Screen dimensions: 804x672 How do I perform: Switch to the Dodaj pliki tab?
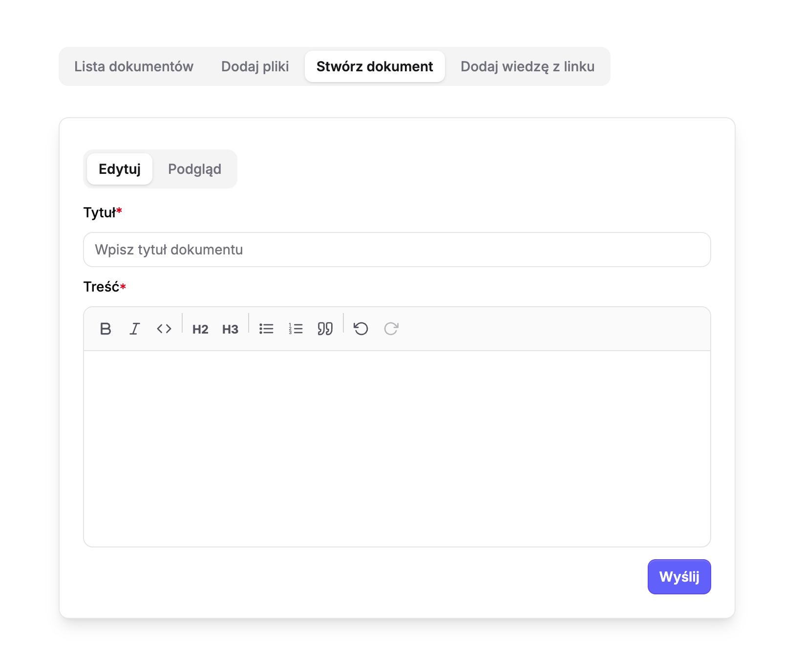pyautogui.click(x=255, y=66)
